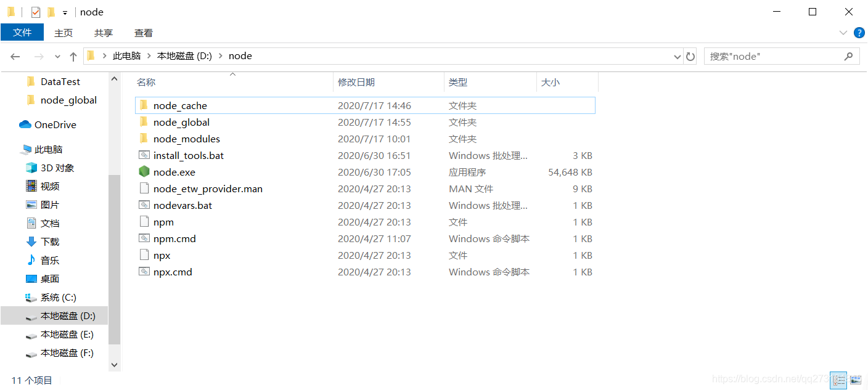Open the 文件 ribbon tab

[22, 32]
